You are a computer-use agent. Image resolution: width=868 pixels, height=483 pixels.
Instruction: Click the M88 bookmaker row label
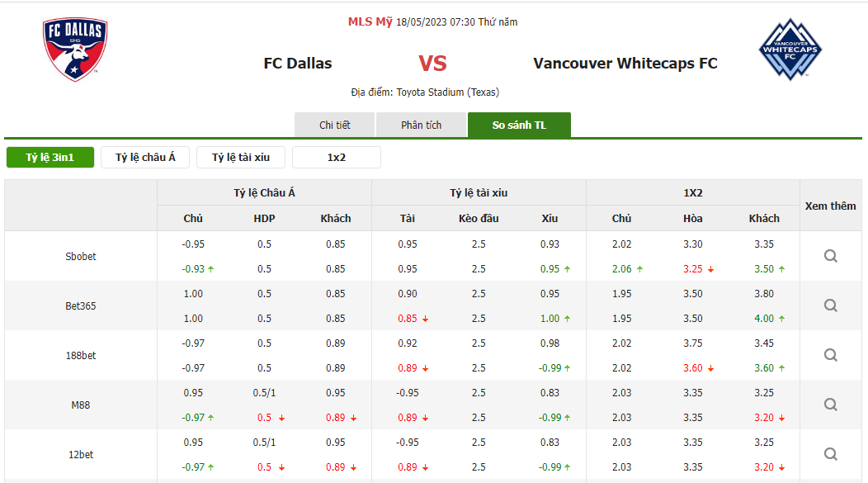[x=81, y=405]
